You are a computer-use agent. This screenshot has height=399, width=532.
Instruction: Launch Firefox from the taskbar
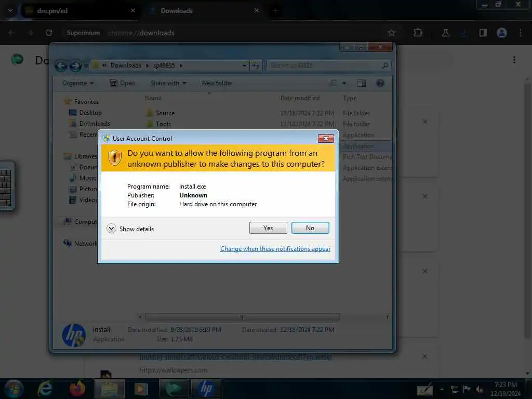[x=77, y=389]
